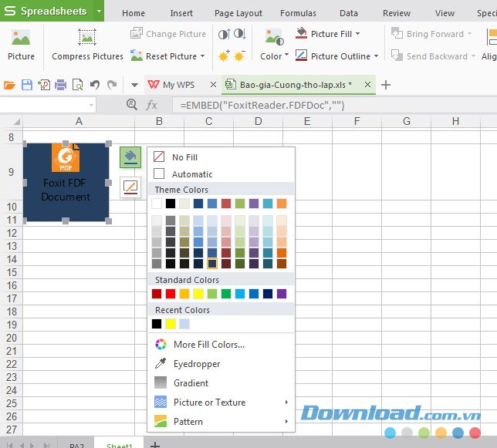The height and width of the screenshot is (448, 497).
Task: Open a file with the folder icon
Action: [9, 85]
